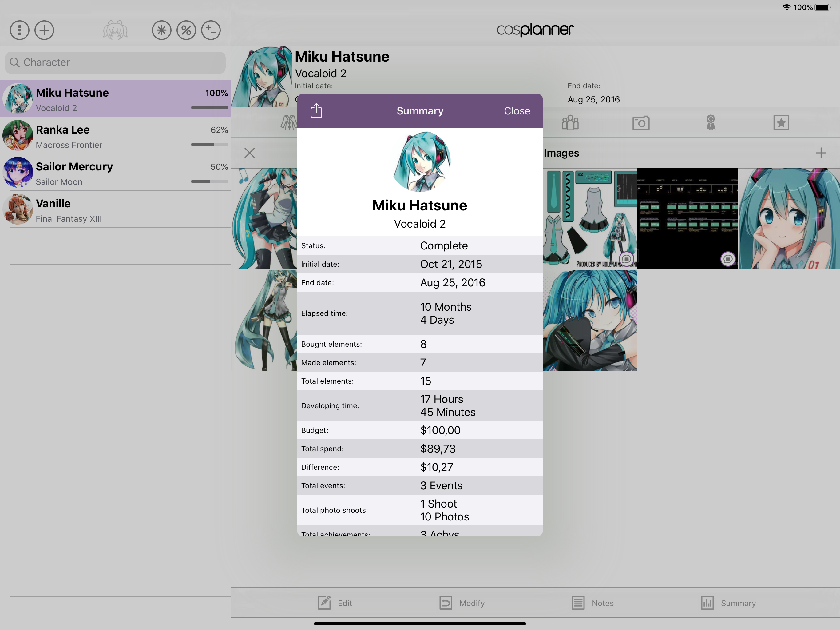Screen dimensions: 840x630
Task: Add an image with the plus icon
Action: point(821,153)
